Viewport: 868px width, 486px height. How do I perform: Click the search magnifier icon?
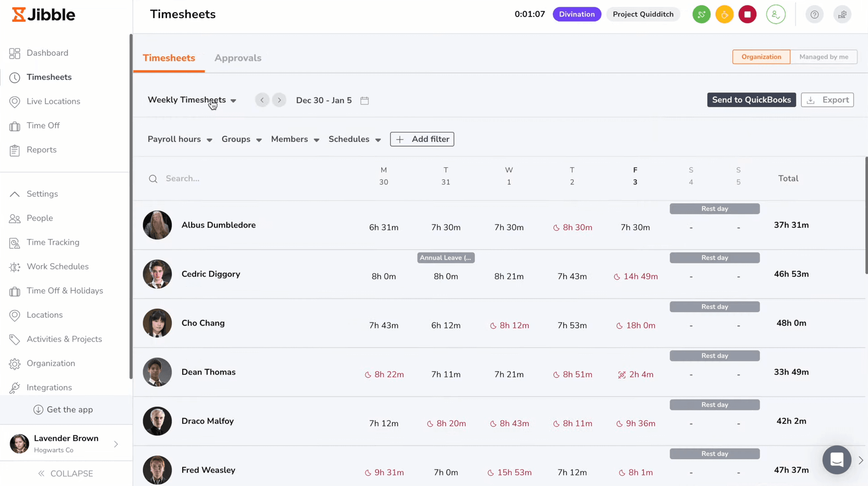[153, 179]
